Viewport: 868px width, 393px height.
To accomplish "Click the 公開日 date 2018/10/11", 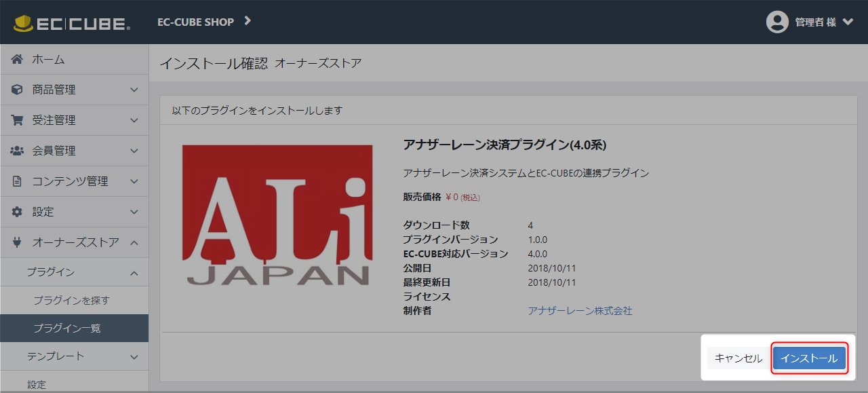I will (552, 268).
